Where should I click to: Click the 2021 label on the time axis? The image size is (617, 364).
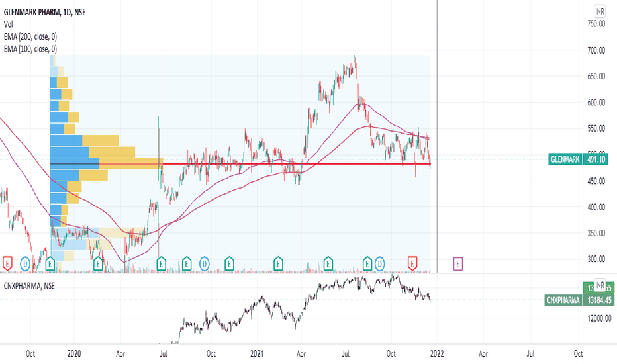[257, 353]
